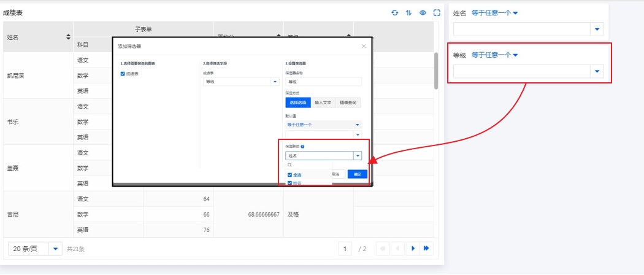Click the fullscreen icon for 成绩表

tap(437, 13)
